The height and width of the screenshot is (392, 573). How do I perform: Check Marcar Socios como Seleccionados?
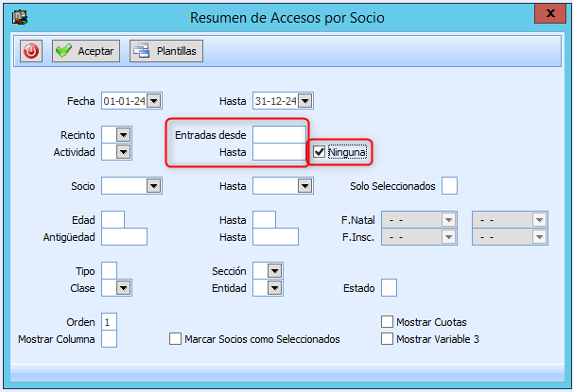[175, 338]
